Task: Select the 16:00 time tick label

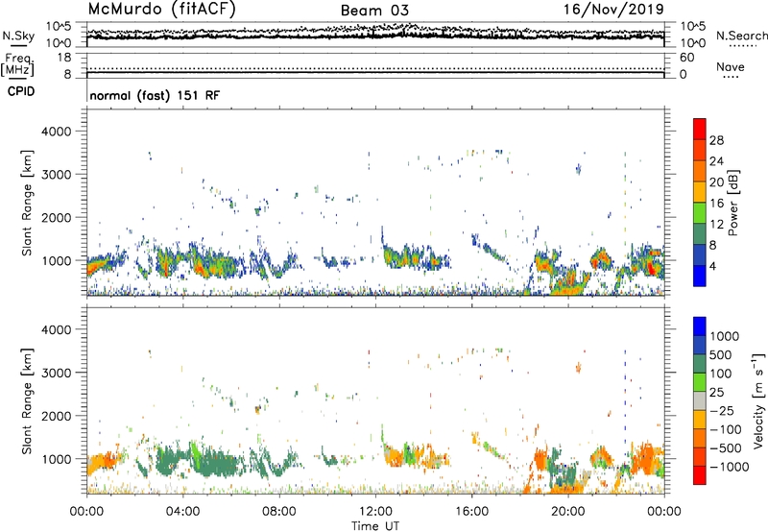Action: click(x=471, y=512)
